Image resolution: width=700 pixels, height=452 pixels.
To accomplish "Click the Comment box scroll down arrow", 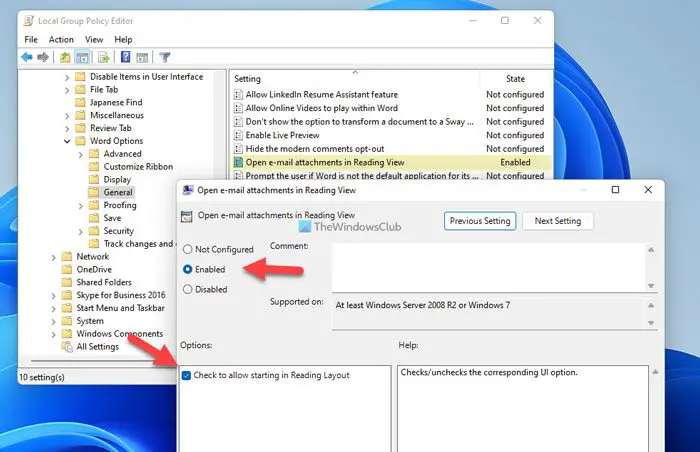I will tap(651, 286).
